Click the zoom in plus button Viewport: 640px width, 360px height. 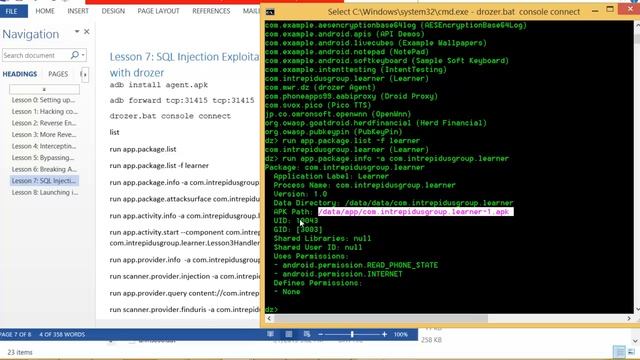coord(384,334)
